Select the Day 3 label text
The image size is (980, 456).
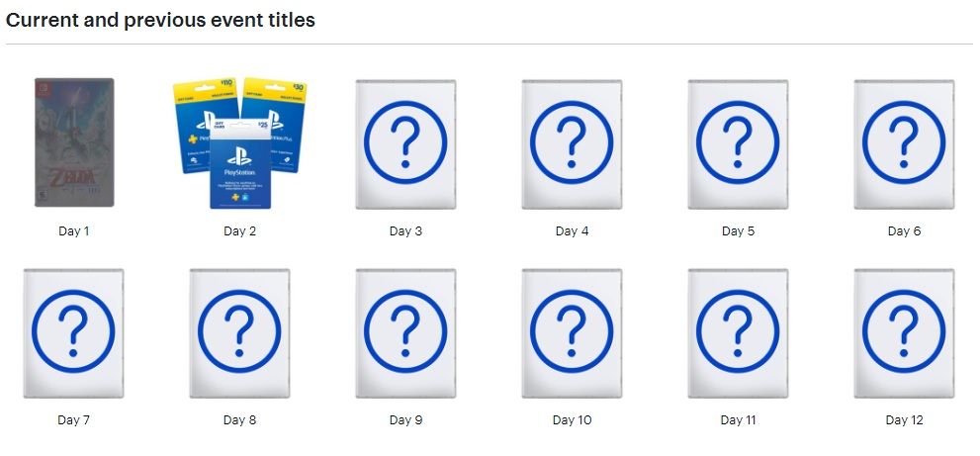[405, 231]
